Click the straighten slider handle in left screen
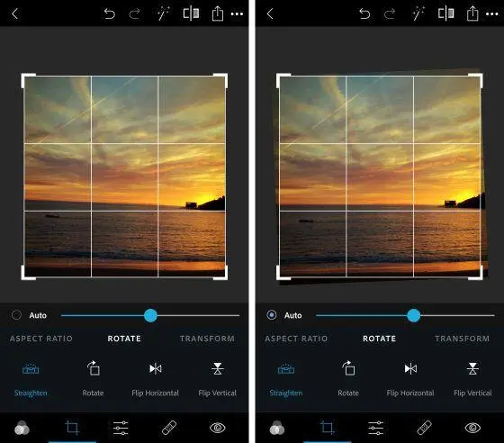The width and height of the screenshot is (504, 443). click(150, 315)
